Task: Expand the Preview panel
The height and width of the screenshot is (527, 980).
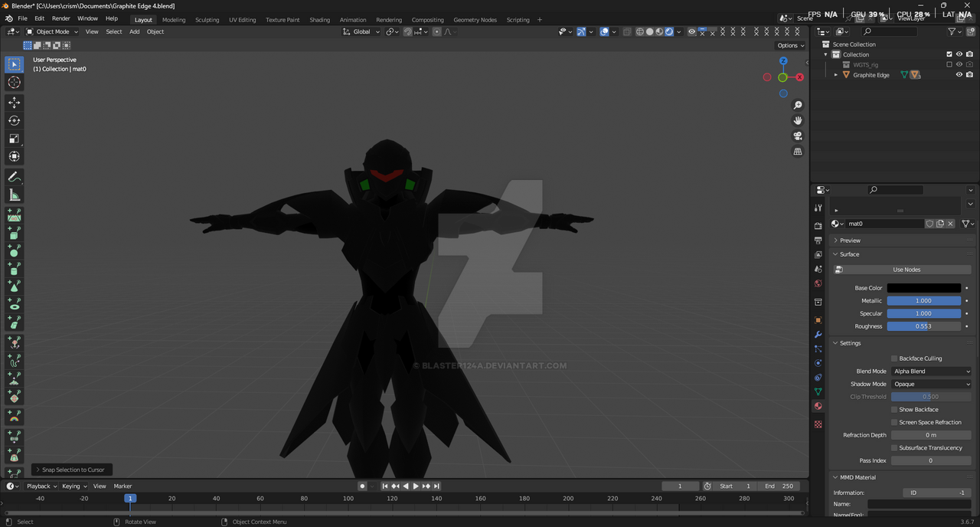Action: click(x=850, y=241)
